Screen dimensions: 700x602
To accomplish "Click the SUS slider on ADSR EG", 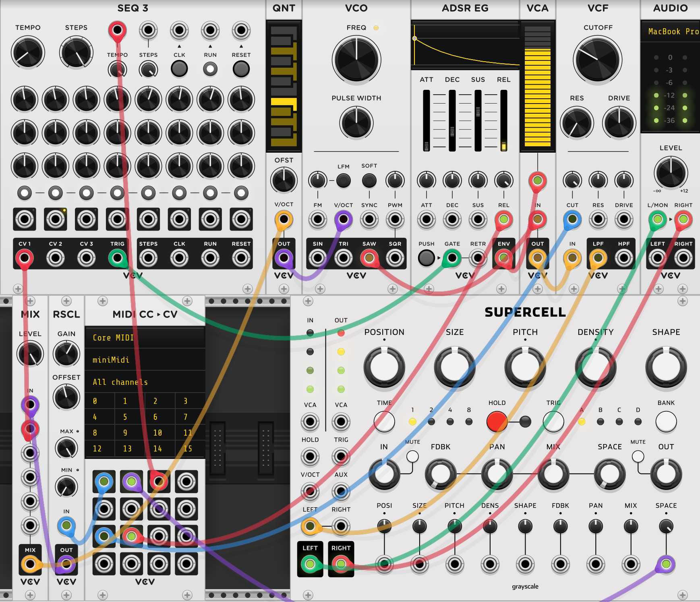I will [478, 112].
